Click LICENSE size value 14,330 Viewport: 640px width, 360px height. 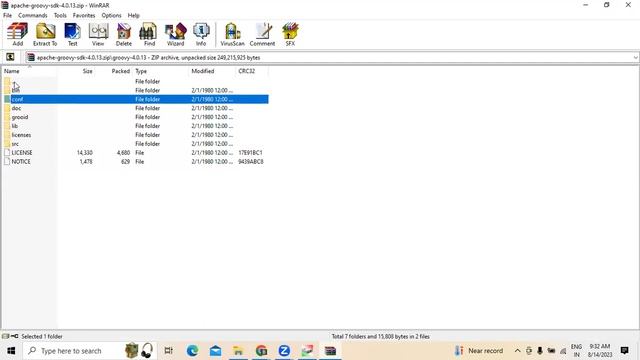(x=84, y=153)
